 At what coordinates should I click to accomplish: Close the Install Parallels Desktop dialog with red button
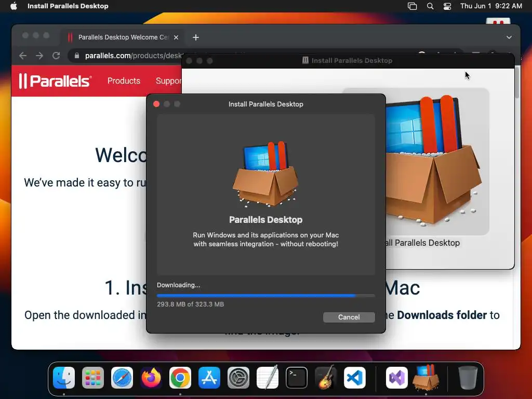pyautogui.click(x=156, y=104)
